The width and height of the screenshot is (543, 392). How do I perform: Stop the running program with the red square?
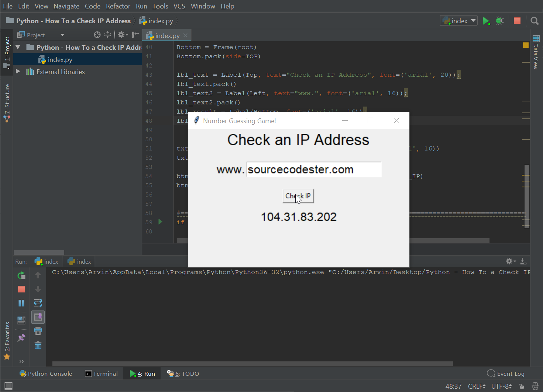[517, 21]
